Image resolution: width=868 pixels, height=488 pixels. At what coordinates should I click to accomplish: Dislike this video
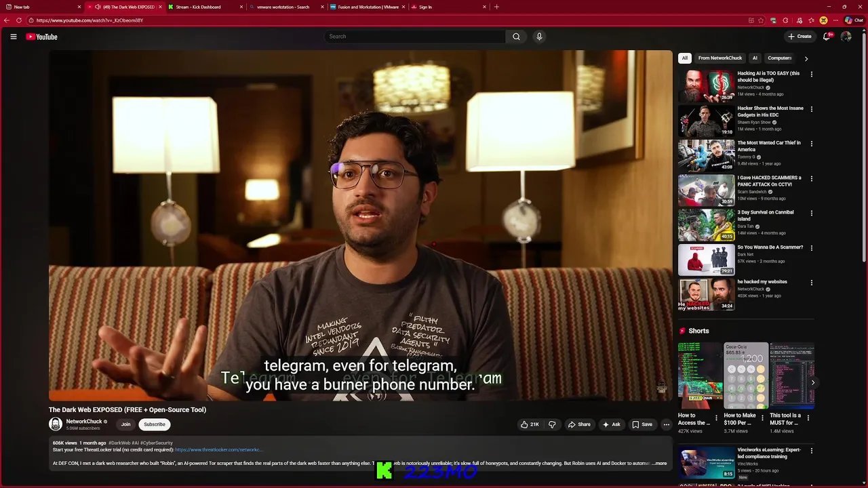click(552, 424)
